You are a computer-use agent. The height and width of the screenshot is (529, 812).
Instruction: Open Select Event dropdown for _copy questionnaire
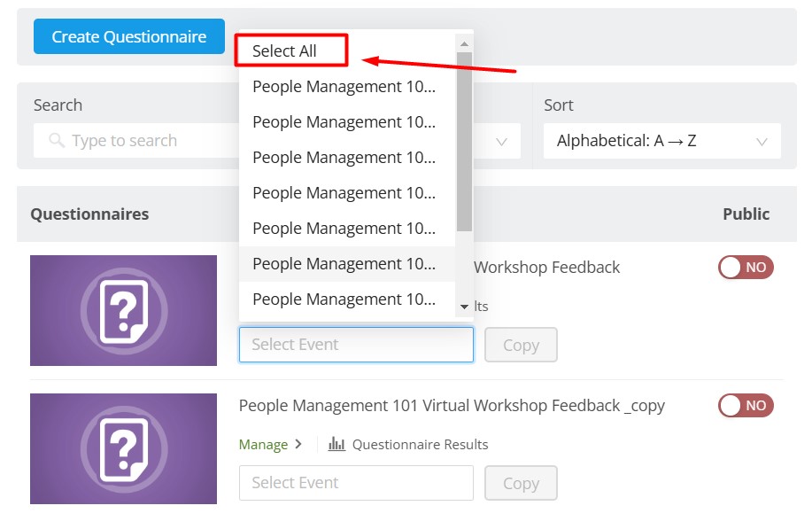click(x=356, y=483)
